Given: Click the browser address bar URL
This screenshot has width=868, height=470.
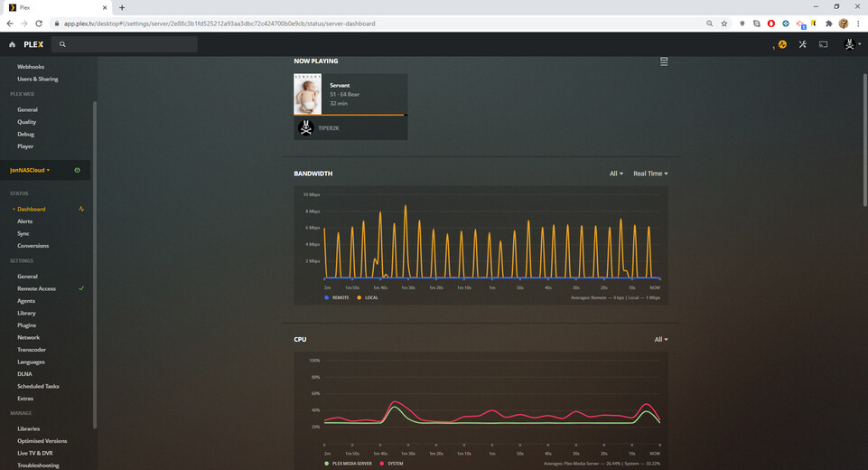Looking at the screenshot, I should 219,23.
